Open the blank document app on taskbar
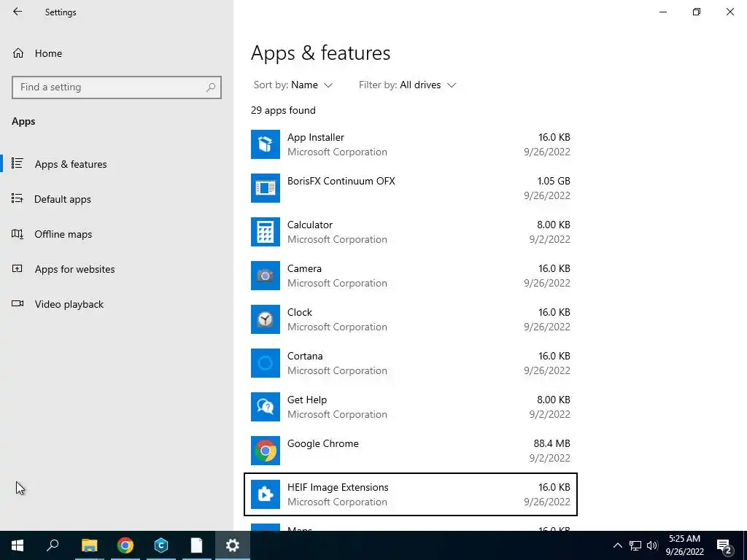 coord(196,545)
